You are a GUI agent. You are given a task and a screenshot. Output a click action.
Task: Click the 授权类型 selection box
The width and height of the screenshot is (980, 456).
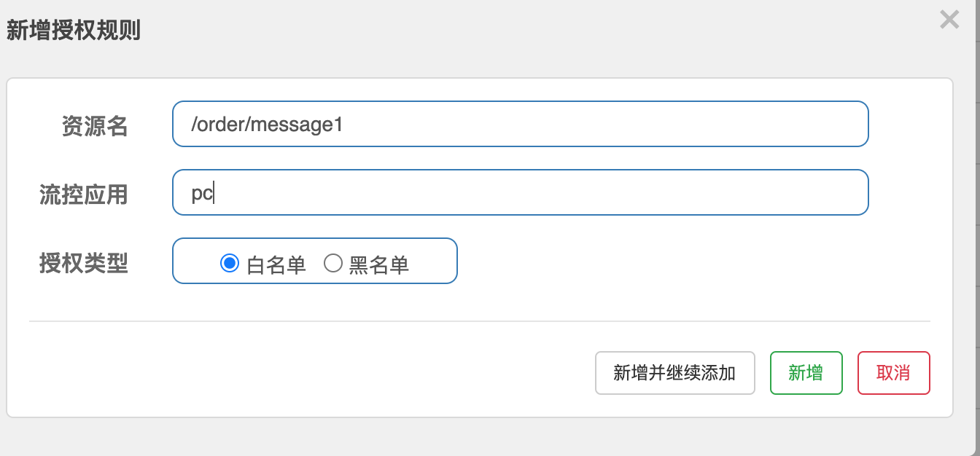point(314,261)
